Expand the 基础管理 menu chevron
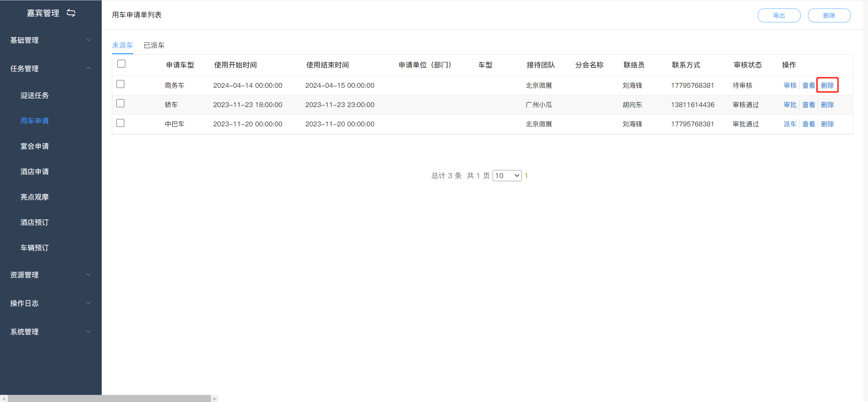This screenshot has width=868, height=402. coord(88,40)
